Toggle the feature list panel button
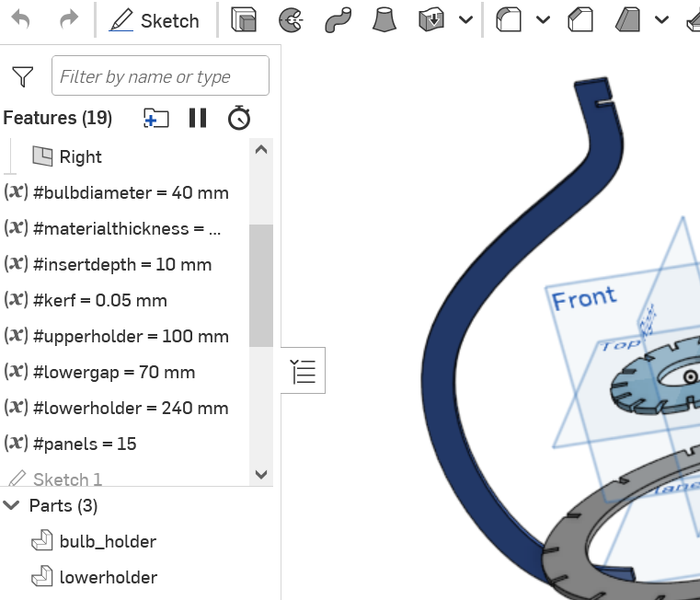The height and width of the screenshot is (600, 700). [304, 371]
